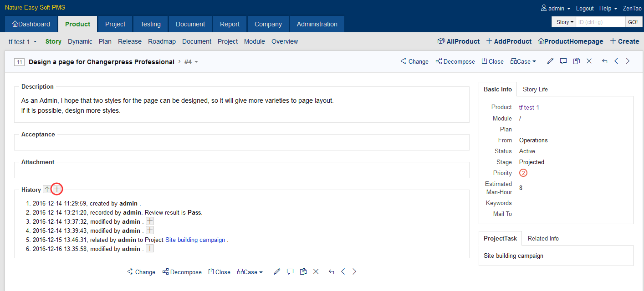
Task: Open the admin user dropdown menu
Action: point(556,8)
